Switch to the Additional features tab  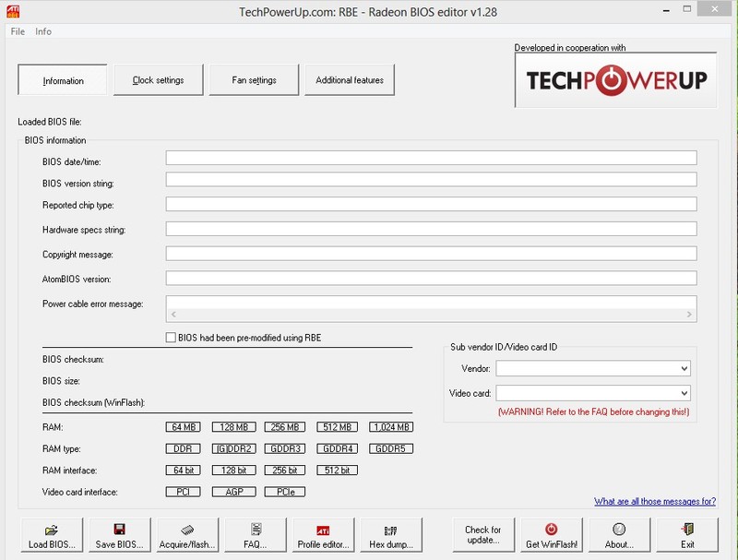click(x=350, y=80)
